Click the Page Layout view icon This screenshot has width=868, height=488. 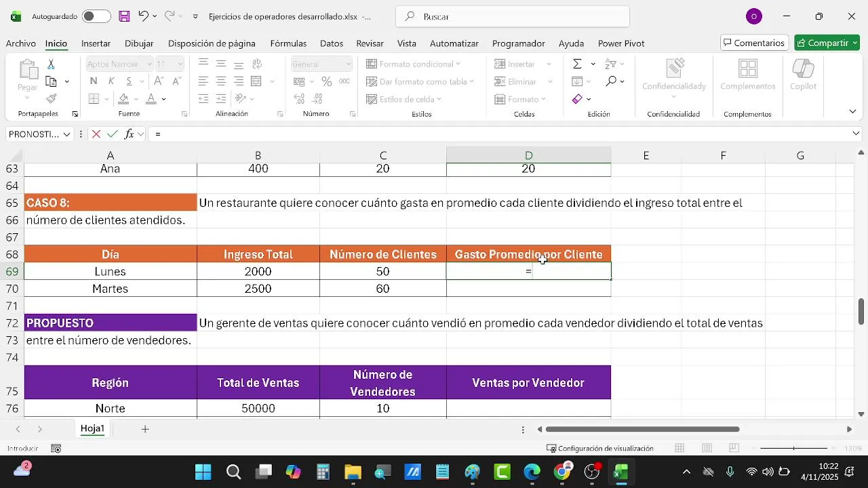click(x=707, y=448)
